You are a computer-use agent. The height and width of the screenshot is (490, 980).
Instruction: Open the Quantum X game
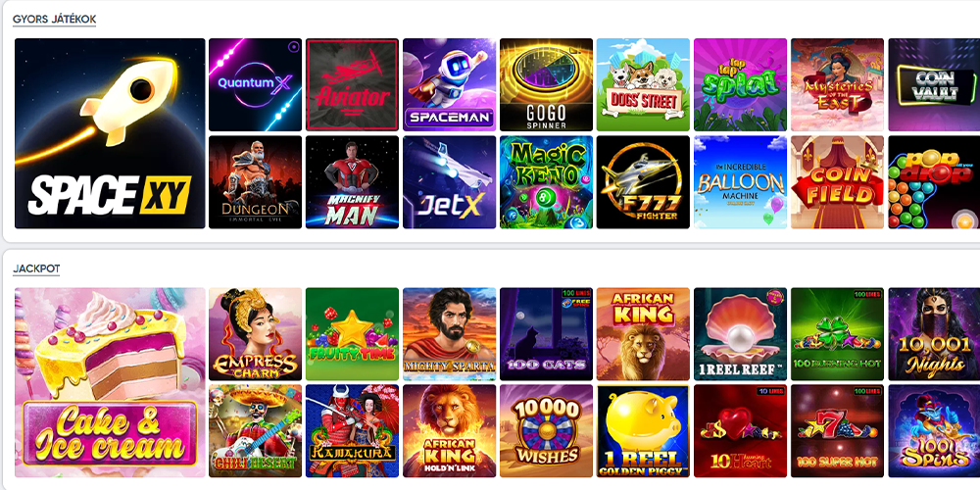[255, 84]
